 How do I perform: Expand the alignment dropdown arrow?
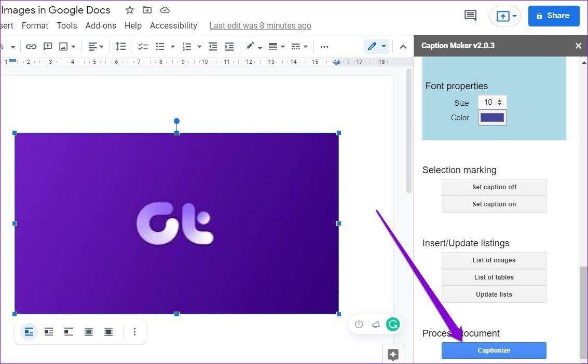(101, 47)
